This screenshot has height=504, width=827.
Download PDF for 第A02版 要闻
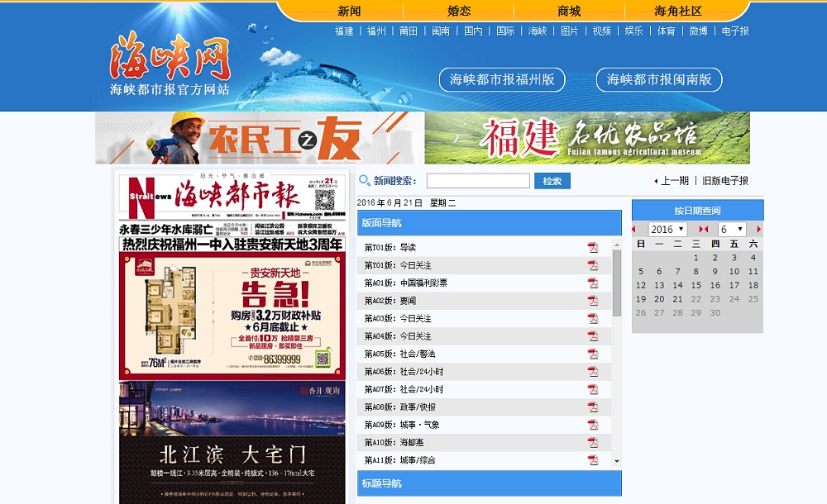tap(593, 301)
